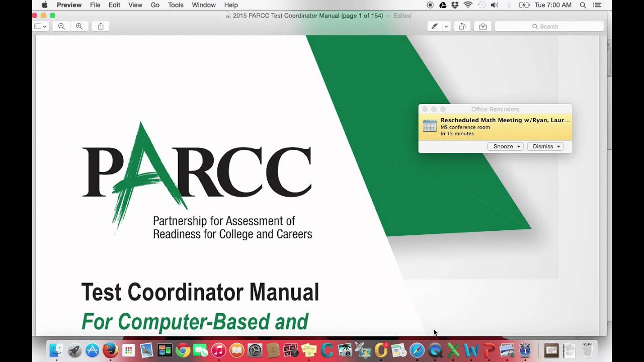Select the Rescheduled Math Meeting reminder entry

pos(495,127)
